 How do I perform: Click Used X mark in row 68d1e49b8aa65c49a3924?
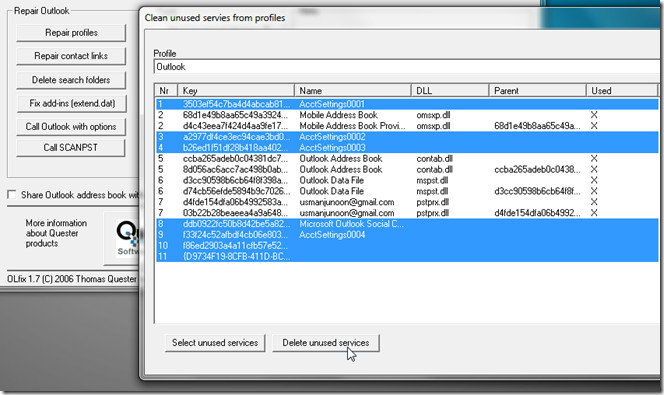pos(594,115)
